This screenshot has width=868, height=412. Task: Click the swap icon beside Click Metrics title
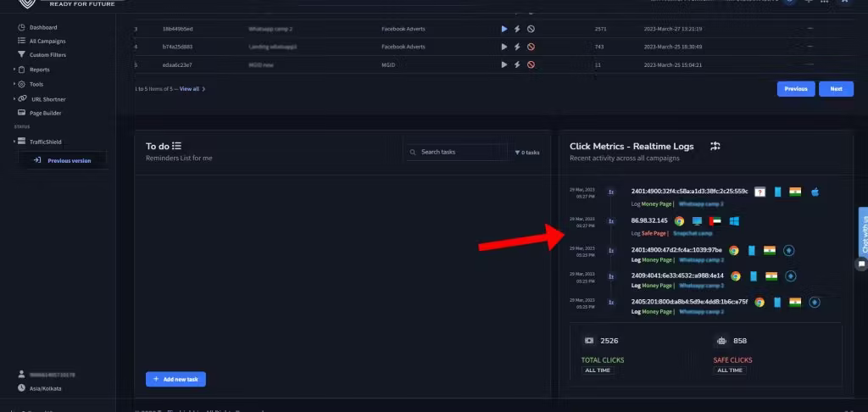pyautogui.click(x=715, y=146)
